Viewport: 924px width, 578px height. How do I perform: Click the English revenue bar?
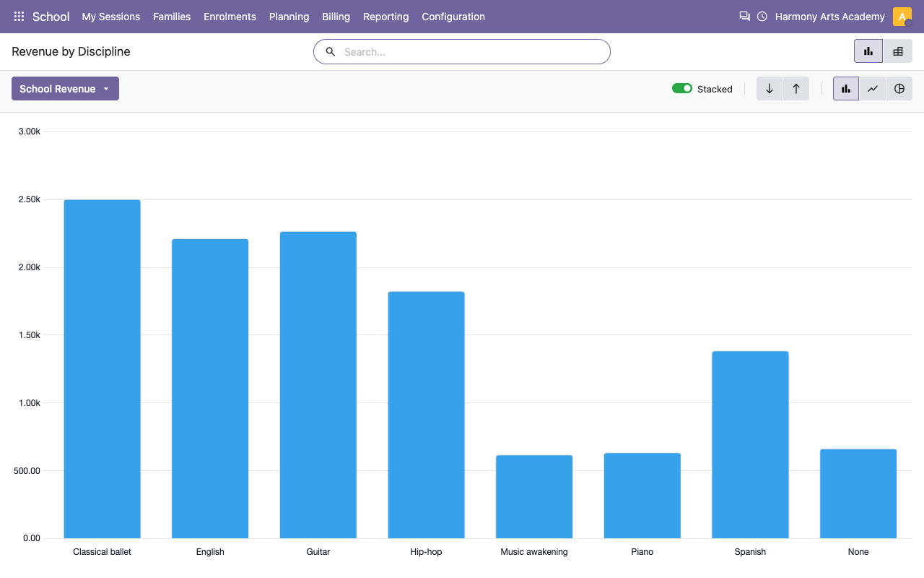(210, 389)
